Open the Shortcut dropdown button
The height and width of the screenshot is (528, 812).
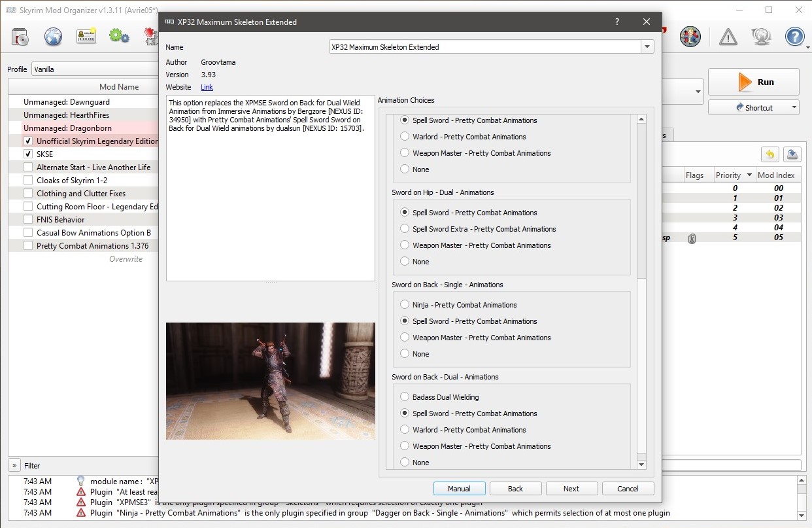[x=754, y=107]
